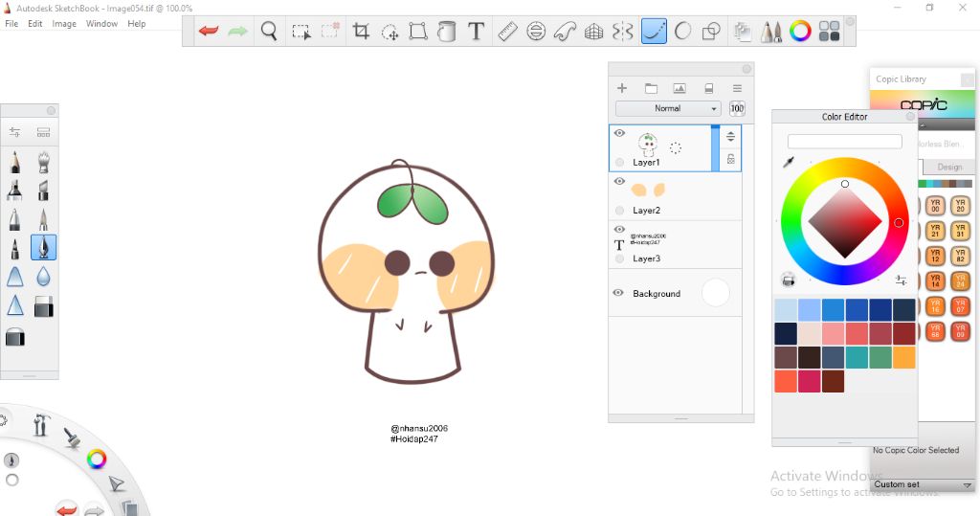This screenshot has width=980, height=516.
Task: Pick the teal swatch in Color Editor palette
Action: pos(857,357)
